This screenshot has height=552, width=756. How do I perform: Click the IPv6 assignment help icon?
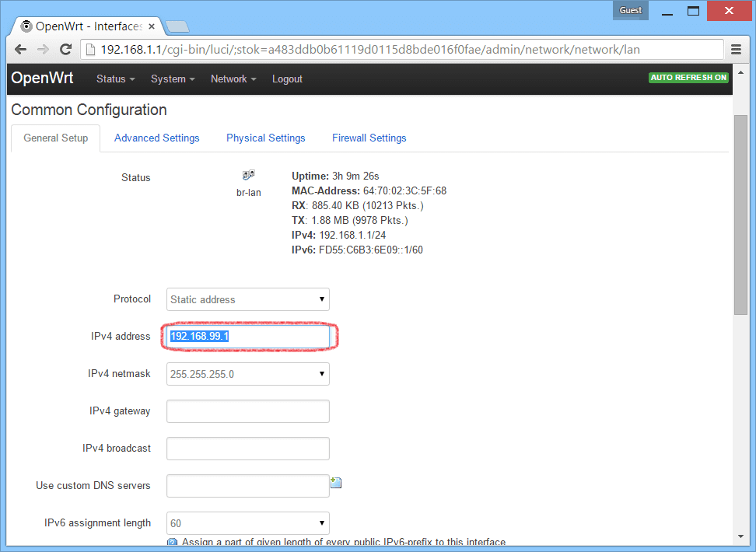coord(172,543)
